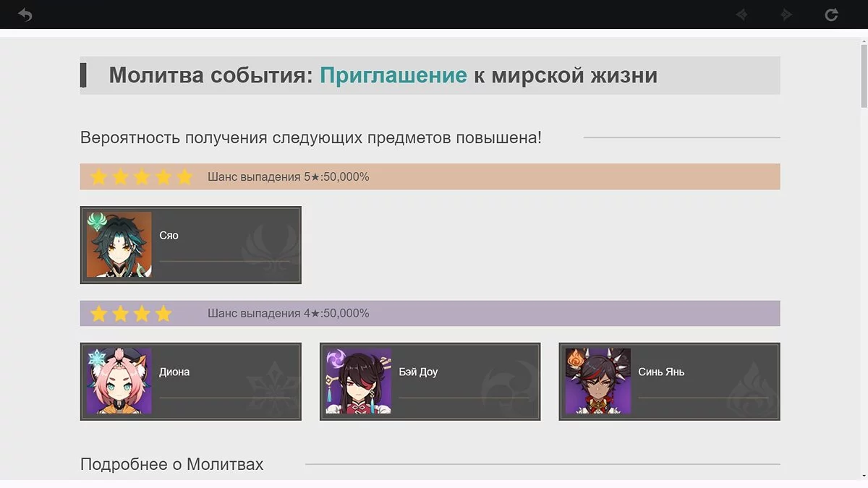Image resolution: width=868 pixels, height=488 pixels.
Task: Click the name text Диона
Action: 174,372
